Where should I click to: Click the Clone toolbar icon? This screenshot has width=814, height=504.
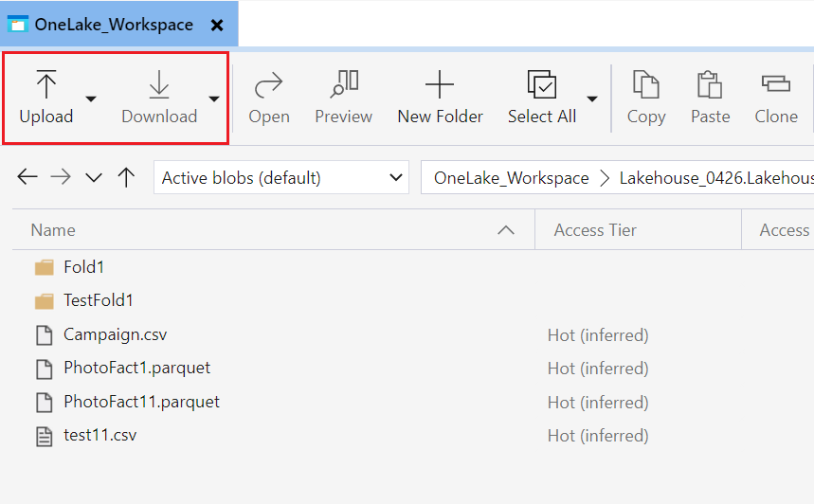tap(776, 86)
